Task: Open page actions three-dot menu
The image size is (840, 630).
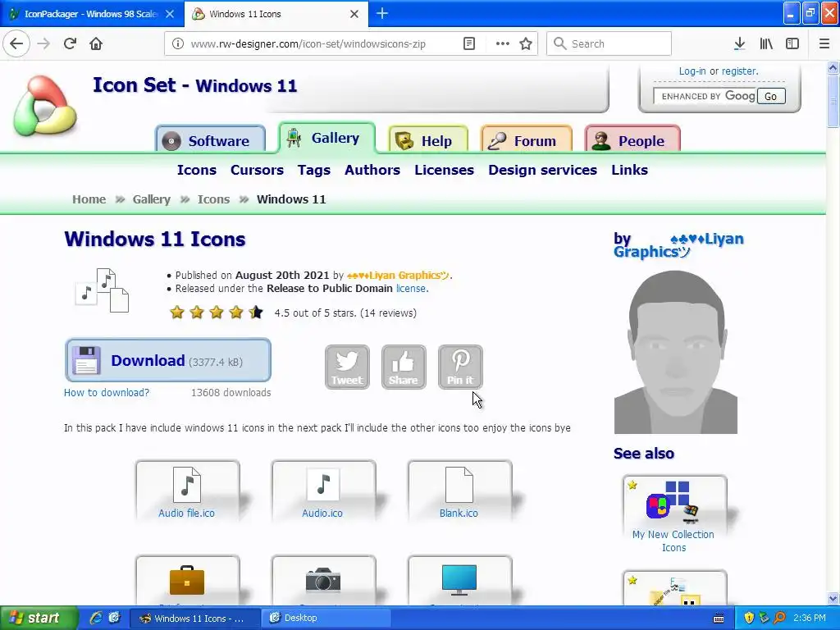Action: (503, 44)
